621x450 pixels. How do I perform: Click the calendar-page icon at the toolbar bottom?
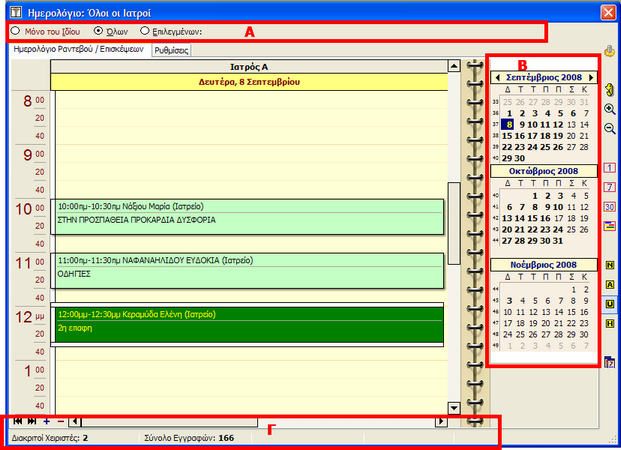tap(610, 362)
